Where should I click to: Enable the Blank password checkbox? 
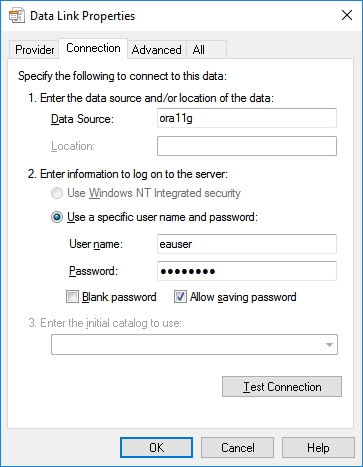pos(72,297)
